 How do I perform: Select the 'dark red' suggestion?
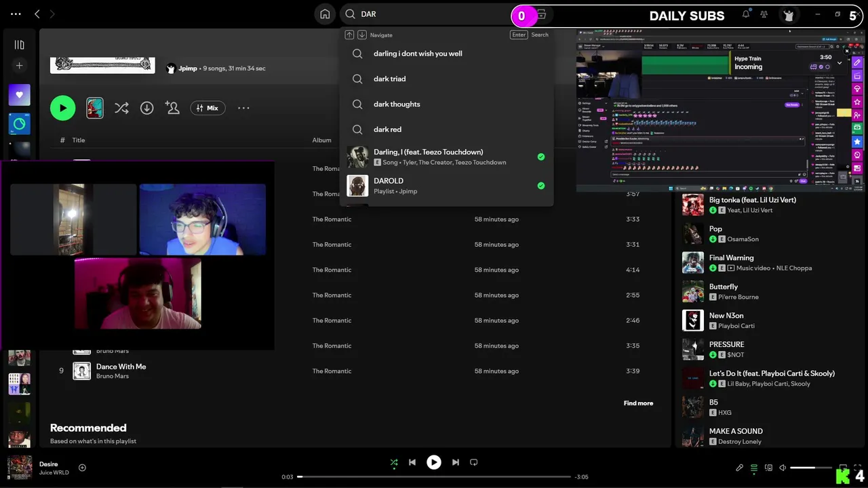pyautogui.click(x=387, y=129)
